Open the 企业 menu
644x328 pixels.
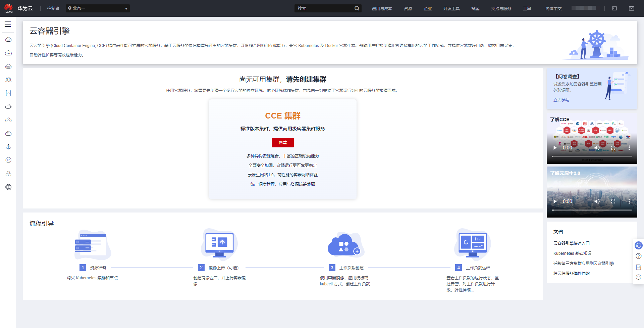coord(428,8)
